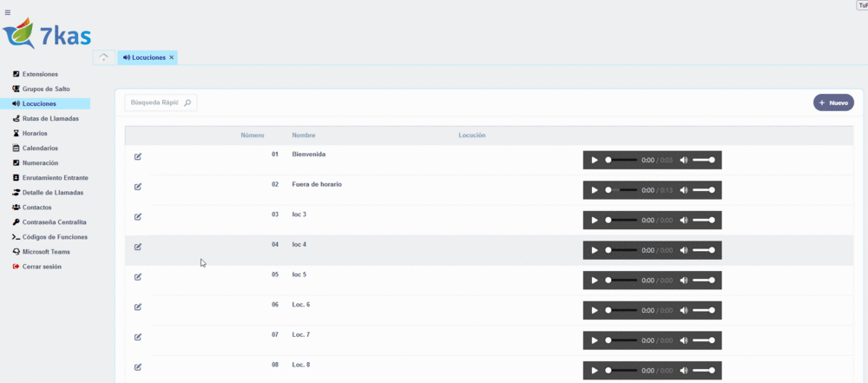Viewport: 868px width, 383px height.
Task: Click Cerrar sesión to log out
Action: click(42, 267)
